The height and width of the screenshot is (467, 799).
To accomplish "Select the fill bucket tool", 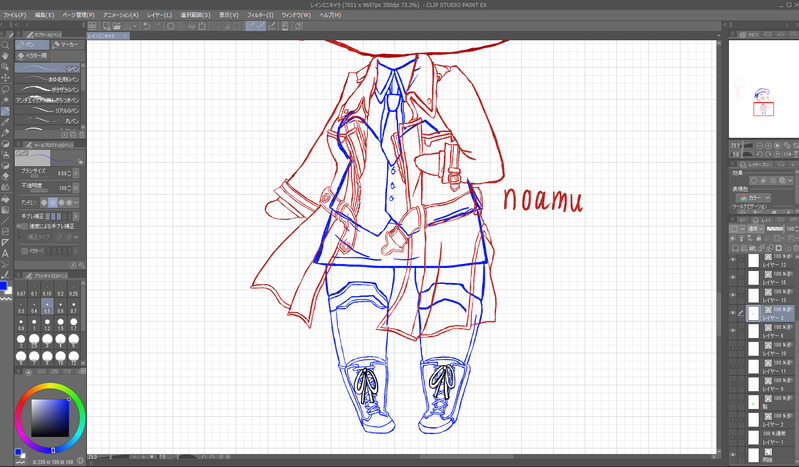I will (5, 199).
